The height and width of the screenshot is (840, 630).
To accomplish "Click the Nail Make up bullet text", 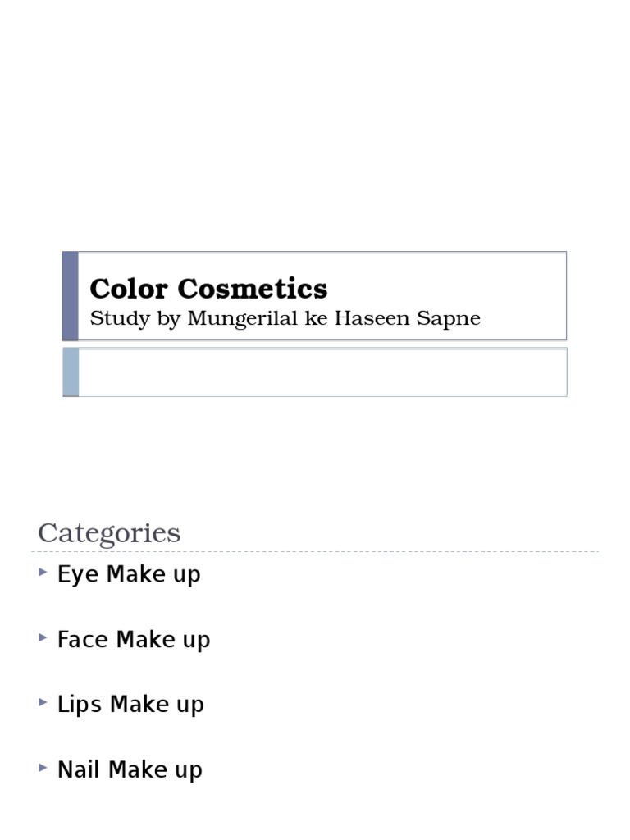I will tap(130, 769).
